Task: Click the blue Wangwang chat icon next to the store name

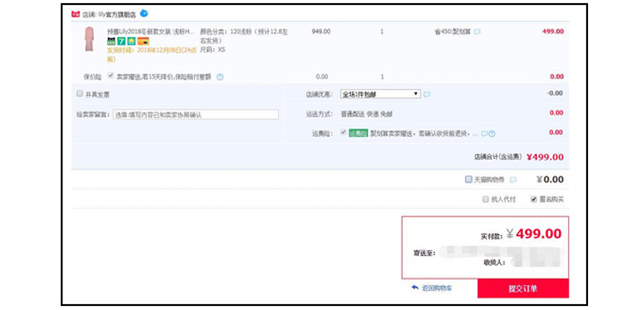Action: (143, 13)
